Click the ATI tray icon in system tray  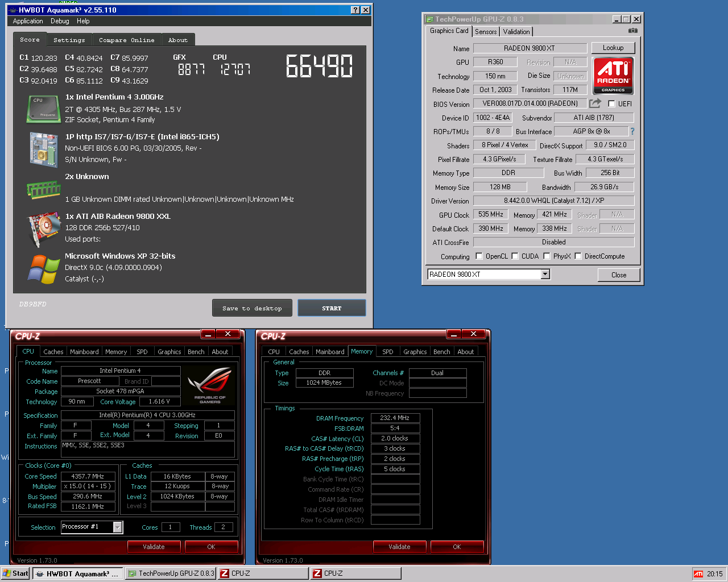coord(698,573)
